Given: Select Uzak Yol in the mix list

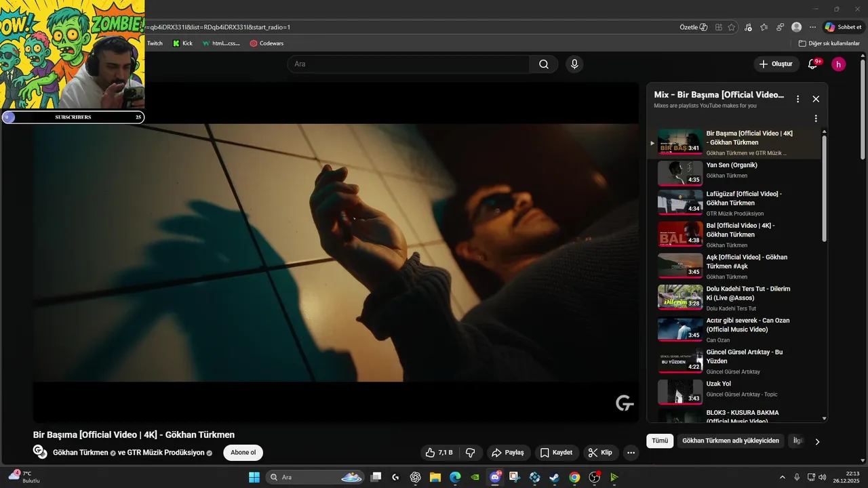Looking at the screenshot, I should tap(736, 392).
